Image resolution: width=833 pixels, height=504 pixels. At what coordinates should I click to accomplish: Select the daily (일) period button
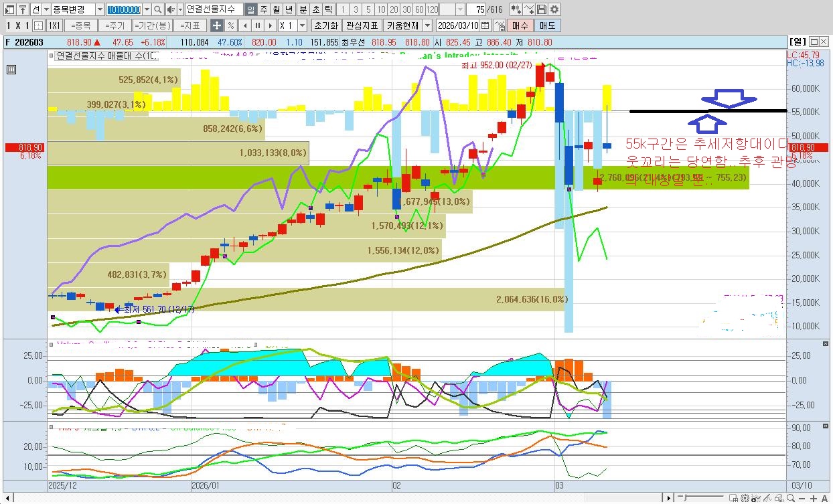click(250, 9)
